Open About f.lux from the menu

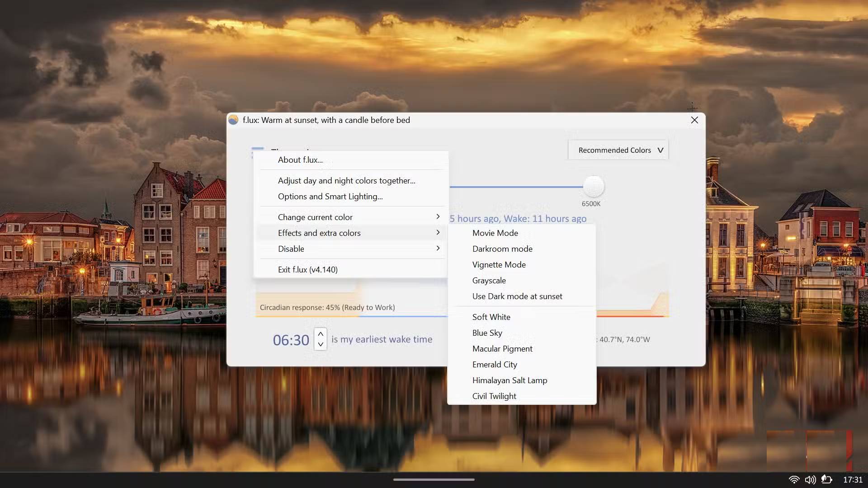300,160
